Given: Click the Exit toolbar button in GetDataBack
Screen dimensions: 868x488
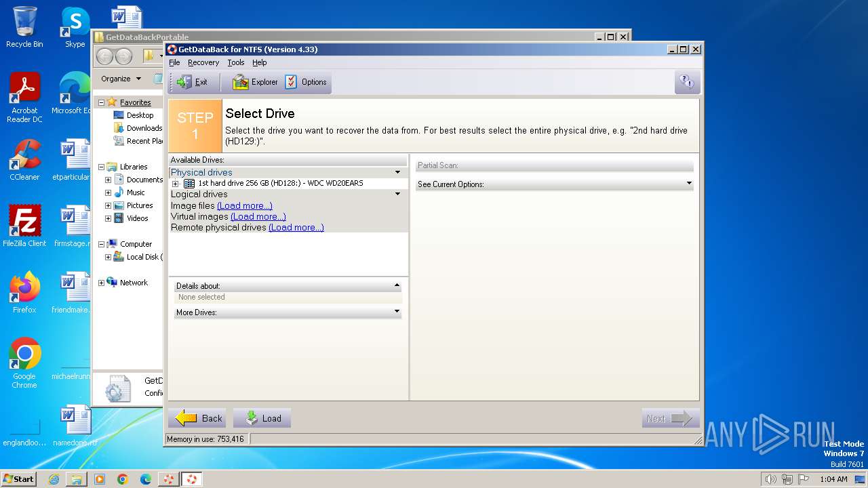Looking at the screenshot, I should click(193, 82).
